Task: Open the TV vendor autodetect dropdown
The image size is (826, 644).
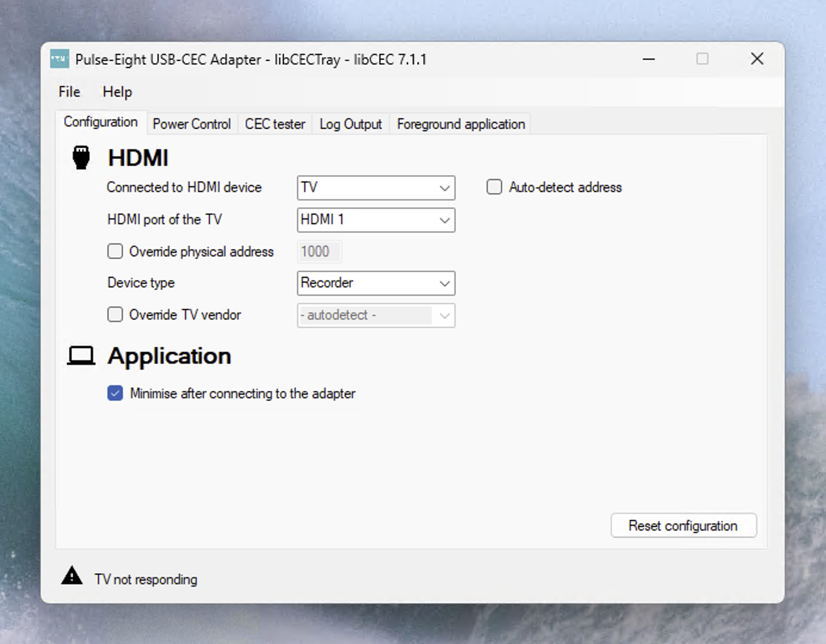Action: [376, 315]
